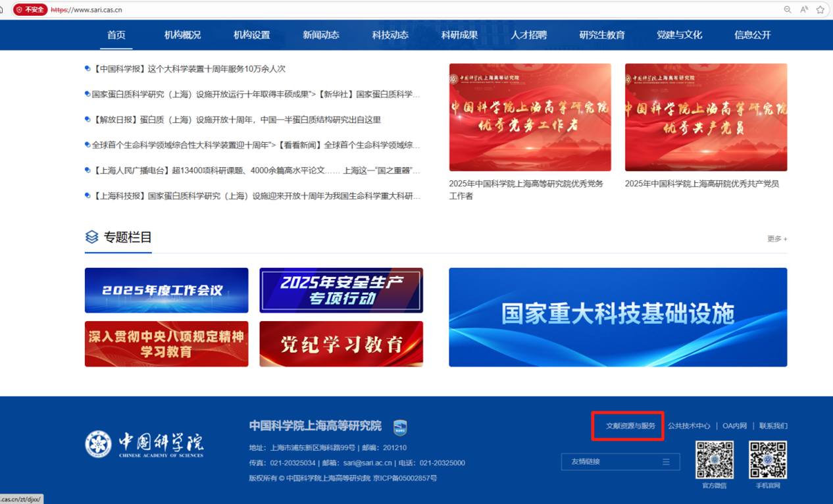Open the 研究生教育 navigation menu

click(602, 36)
